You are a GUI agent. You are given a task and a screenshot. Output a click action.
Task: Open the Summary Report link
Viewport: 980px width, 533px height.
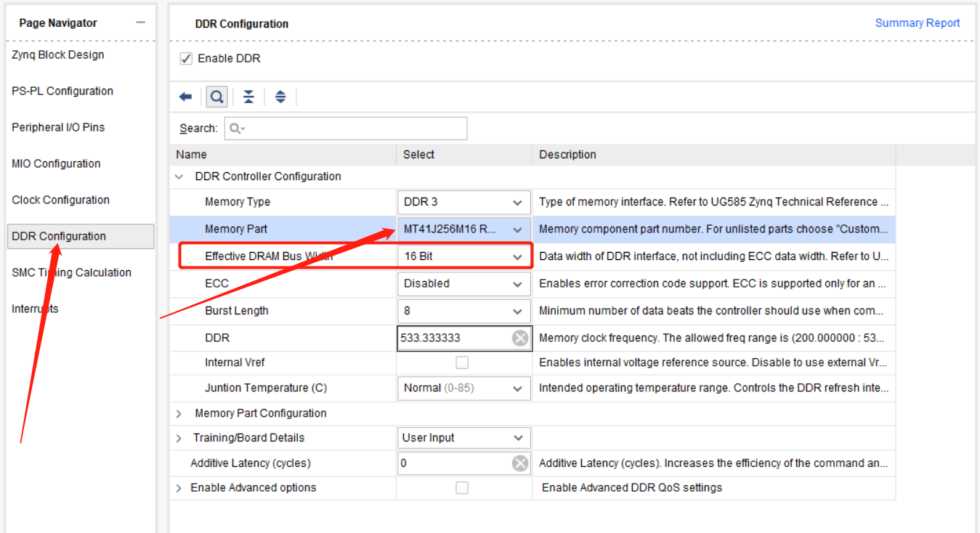click(x=917, y=23)
